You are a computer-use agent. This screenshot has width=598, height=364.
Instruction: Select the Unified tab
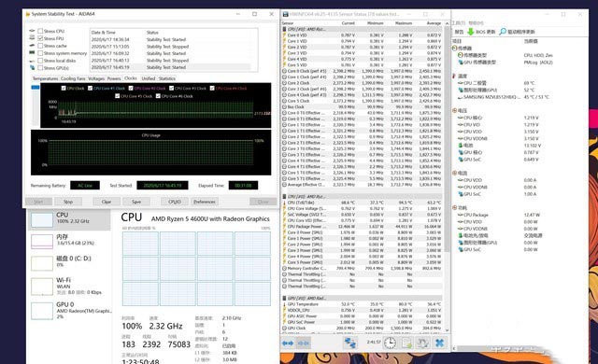tap(149, 78)
